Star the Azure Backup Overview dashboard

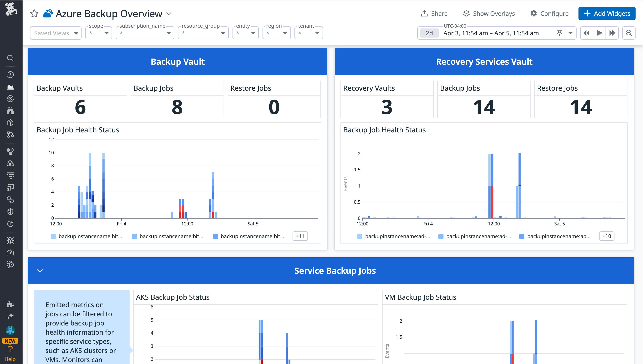click(x=34, y=14)
